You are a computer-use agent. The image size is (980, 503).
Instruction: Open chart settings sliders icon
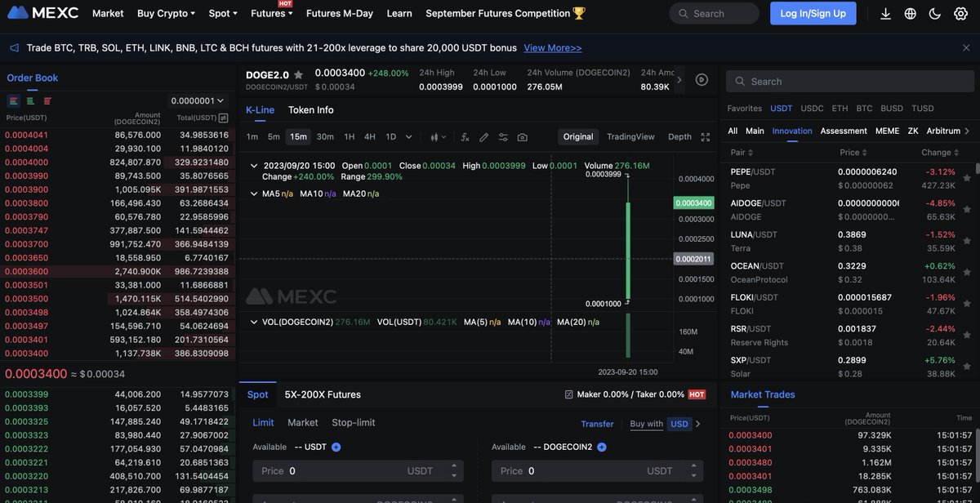503,137
